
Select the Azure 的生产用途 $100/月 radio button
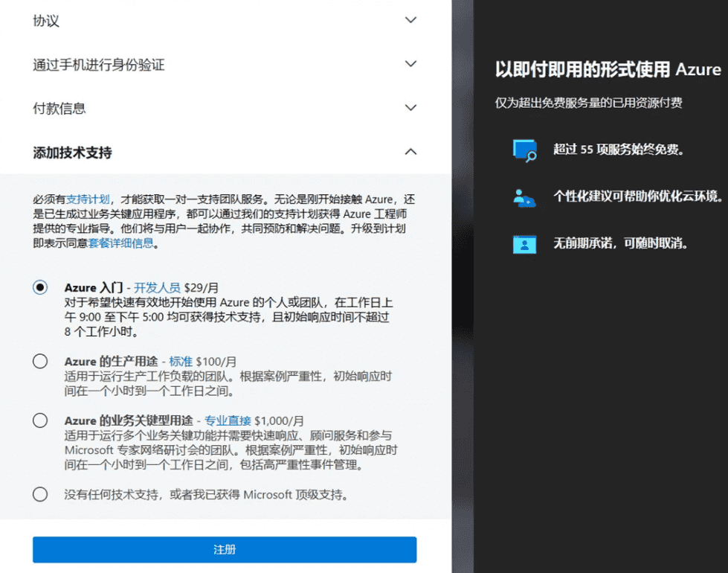click(x=40, y=361)
